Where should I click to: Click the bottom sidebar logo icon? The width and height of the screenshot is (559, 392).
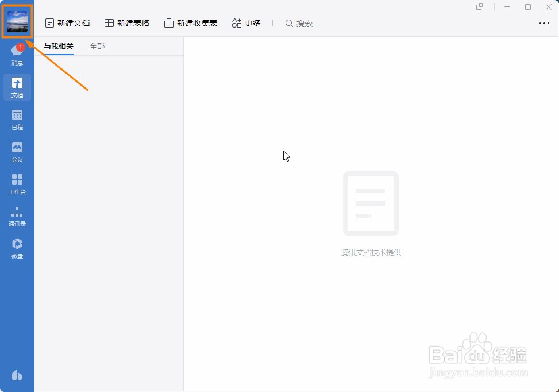pos(17,375)
